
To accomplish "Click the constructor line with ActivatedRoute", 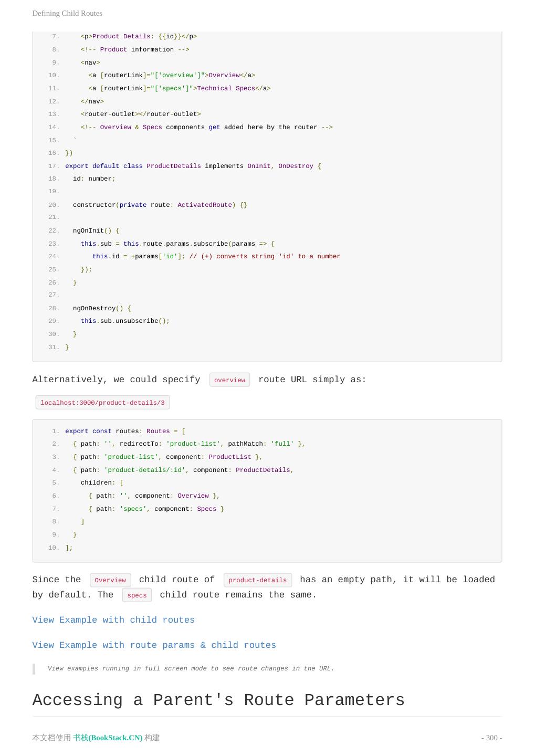I will tap(160, 205).
